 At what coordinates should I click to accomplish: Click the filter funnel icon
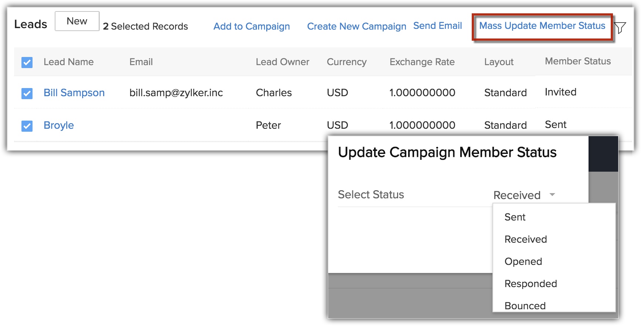click(620, 27)
